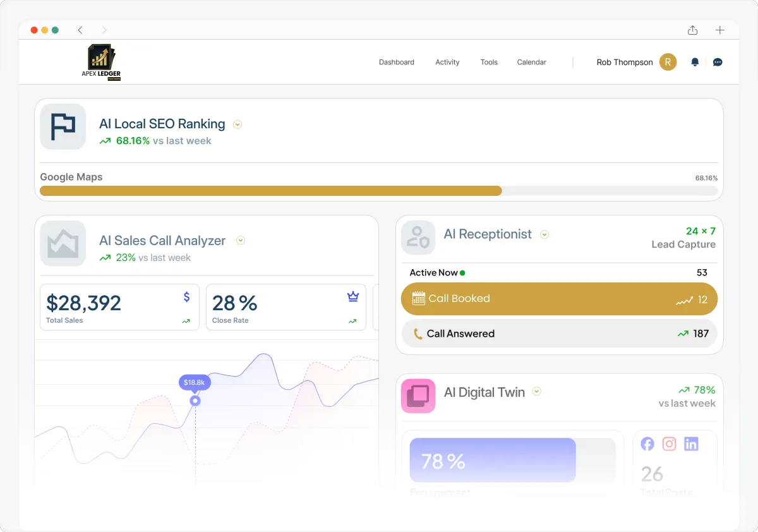Click the AI Sales Call Analyzer chart icon

63,243
